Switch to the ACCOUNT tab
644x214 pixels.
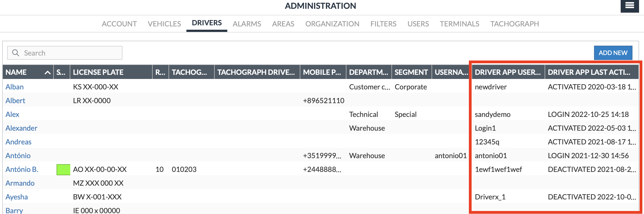pyautogui.click(x=119, y=24)
